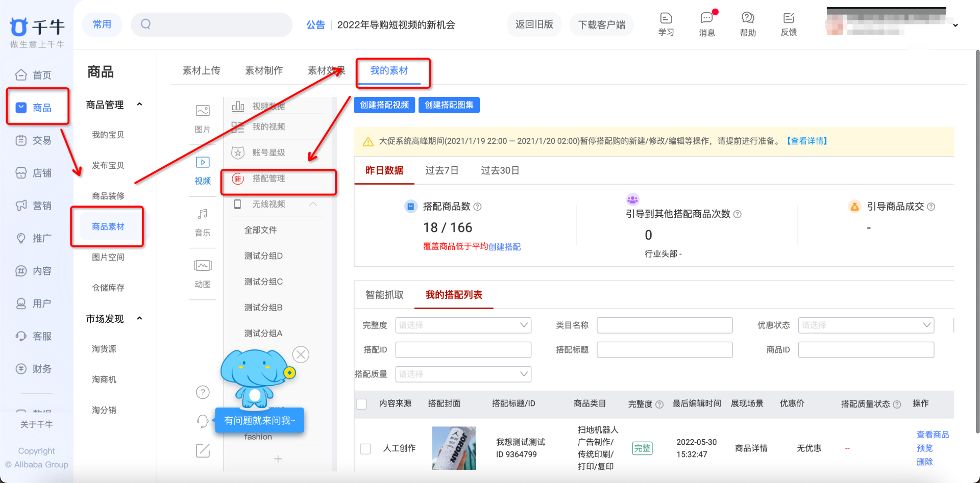Click the headset support icon near assistant
Screen dimensions: 980x483
[x=203, y=421]
